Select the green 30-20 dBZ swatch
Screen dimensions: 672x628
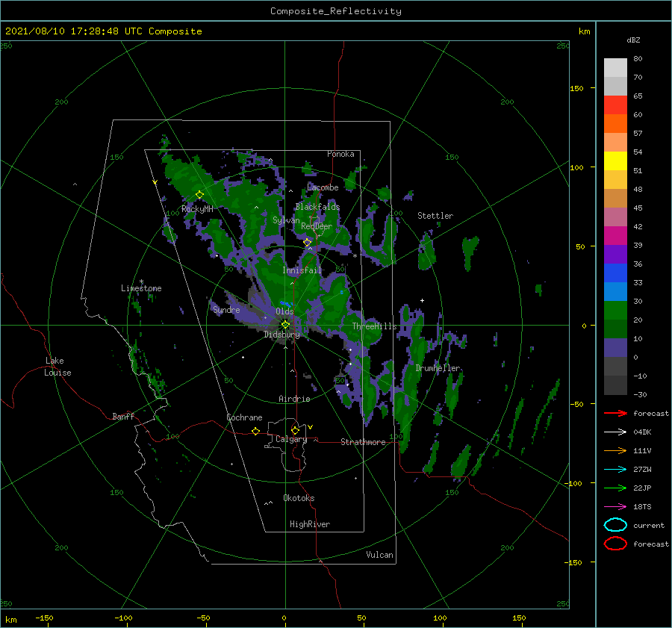pyautogui.click(x=615, y=311)
